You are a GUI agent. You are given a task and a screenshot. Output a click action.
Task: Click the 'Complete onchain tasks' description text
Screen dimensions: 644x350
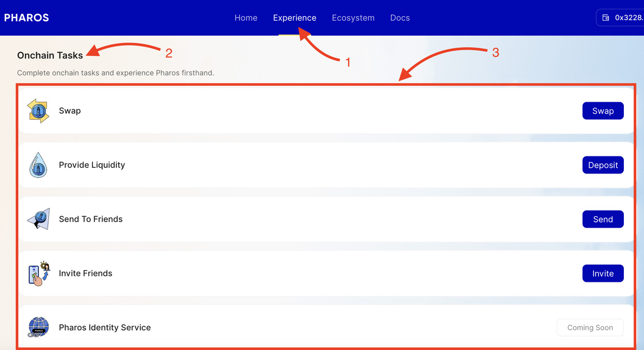(x=116, y=73)
